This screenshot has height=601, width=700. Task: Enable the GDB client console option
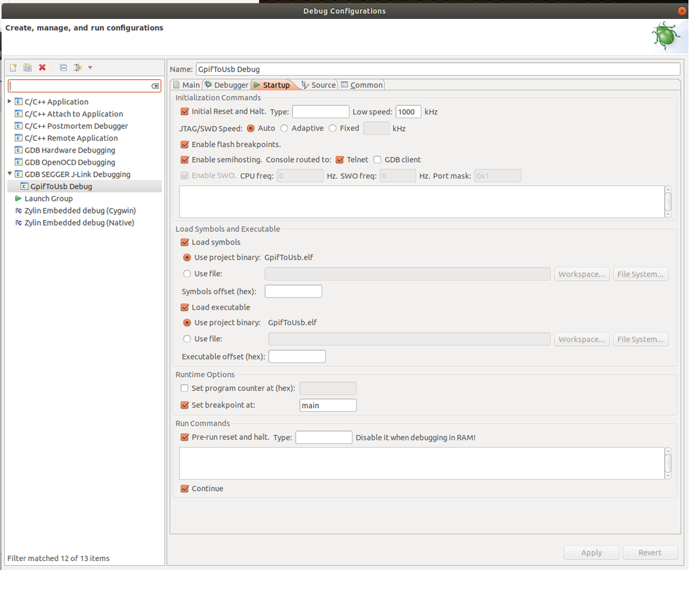(376, 159)
